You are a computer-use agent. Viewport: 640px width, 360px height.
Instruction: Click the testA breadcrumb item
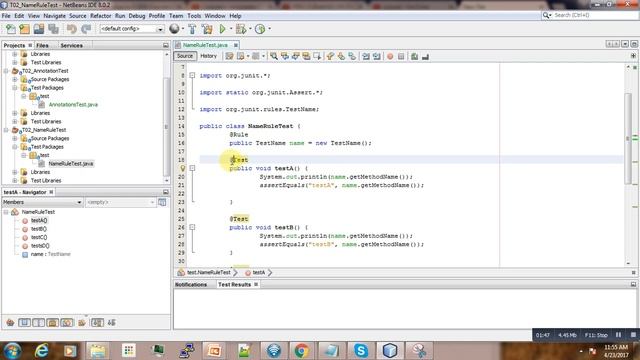(258, 272)
